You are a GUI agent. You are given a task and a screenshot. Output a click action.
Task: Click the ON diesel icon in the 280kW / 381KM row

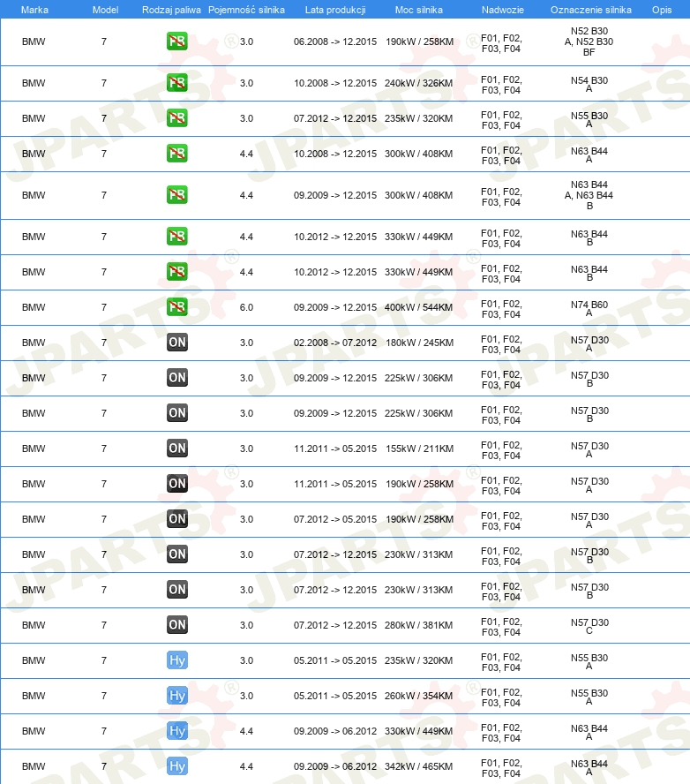(176, 625)
